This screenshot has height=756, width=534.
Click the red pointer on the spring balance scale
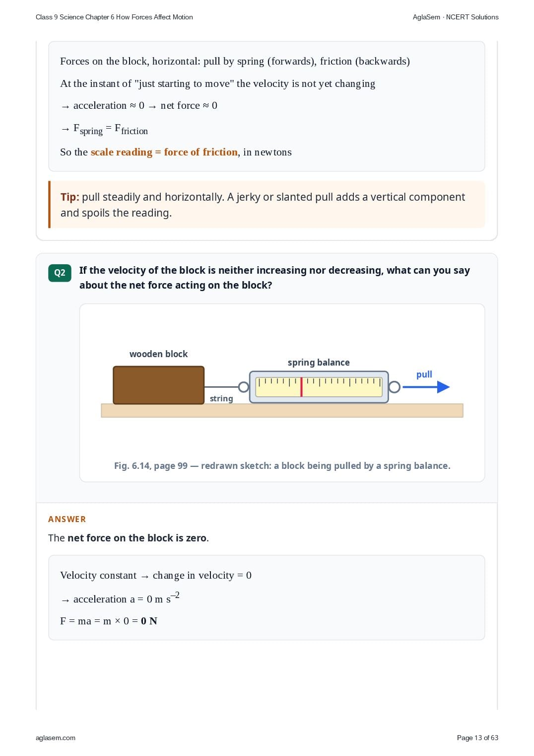(301, 387)
